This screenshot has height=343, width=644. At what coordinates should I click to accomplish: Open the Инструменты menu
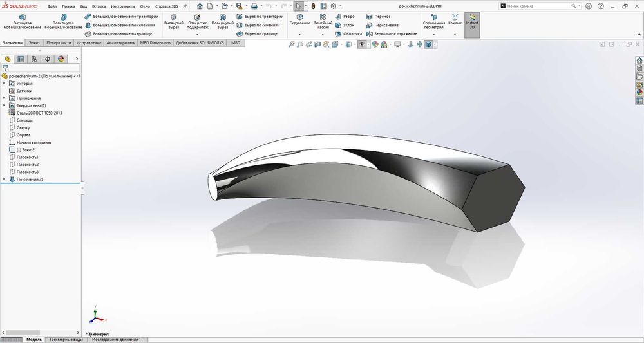(122, 6)
